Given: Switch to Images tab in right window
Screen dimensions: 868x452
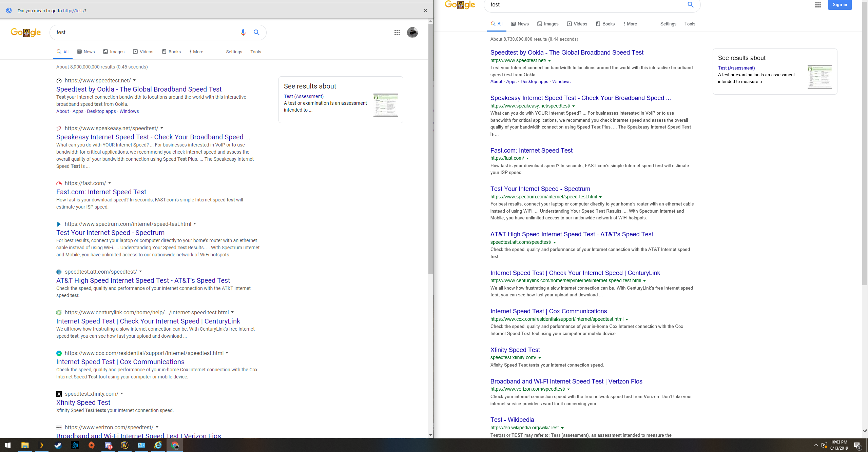Looking at the screenshot, I should [x=548, y=24].
